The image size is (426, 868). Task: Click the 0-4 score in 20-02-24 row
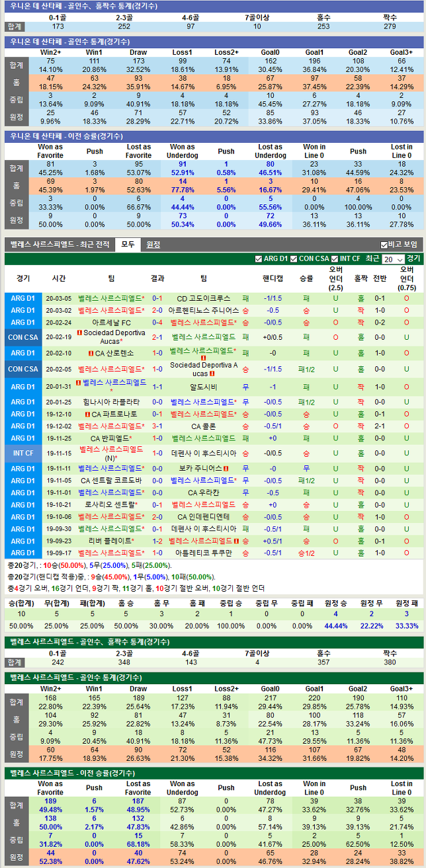point(157,323)
